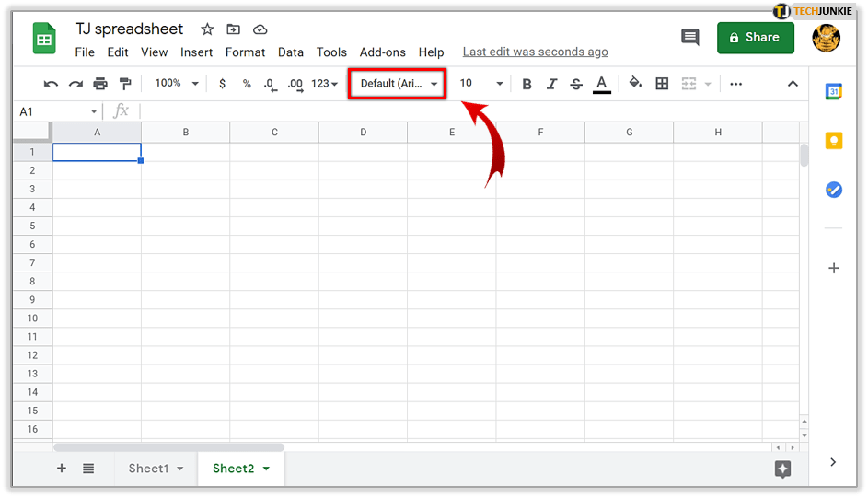Open the text color picker
Screen dimensions: 868x498
point(602,84)
